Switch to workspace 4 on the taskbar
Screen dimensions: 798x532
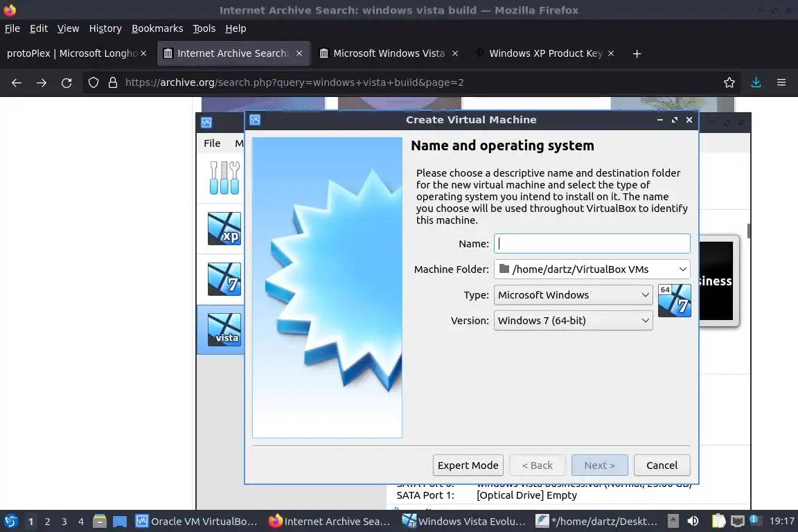81,522
